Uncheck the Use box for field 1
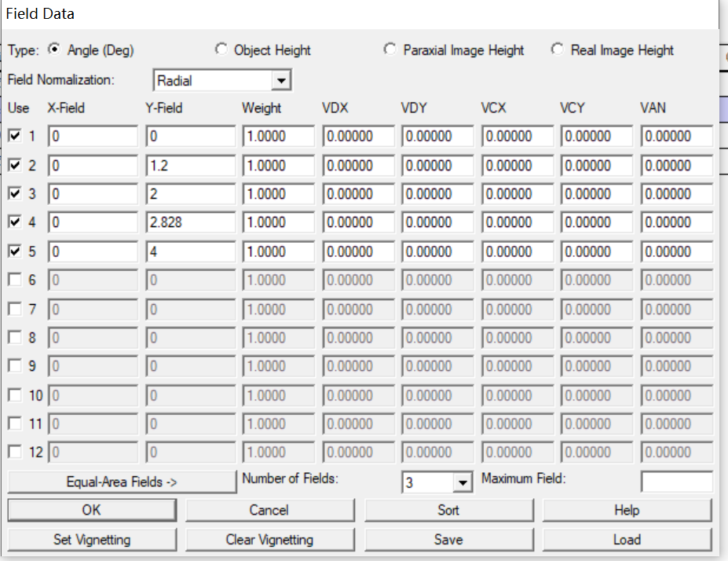Screen dimensions: 728x561 15,136
